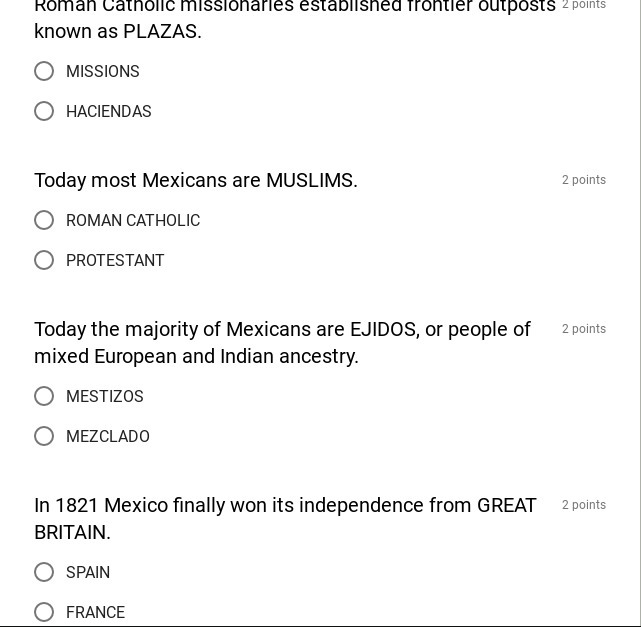Click the FRANCE label text

[x=95, y=612]
